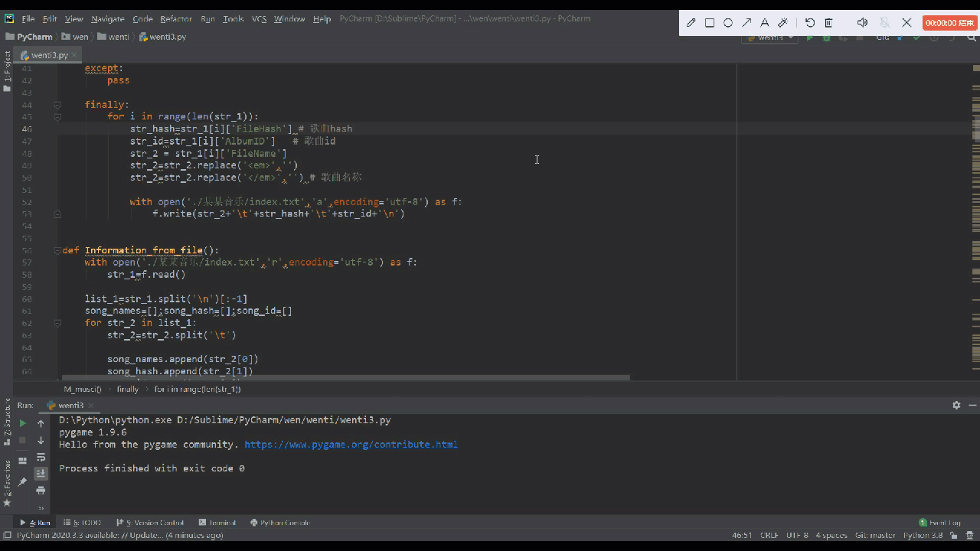Image resolution: width=980 pixels, height=551 pixels.
Task: Open the Python Console tool window
Action: (280, 523)
